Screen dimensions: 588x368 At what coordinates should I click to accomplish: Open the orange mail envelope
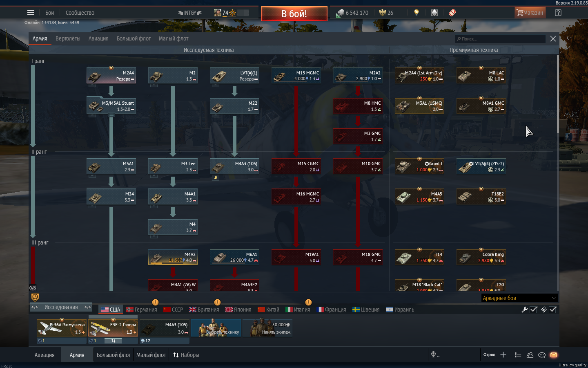(x=554, y=355)
